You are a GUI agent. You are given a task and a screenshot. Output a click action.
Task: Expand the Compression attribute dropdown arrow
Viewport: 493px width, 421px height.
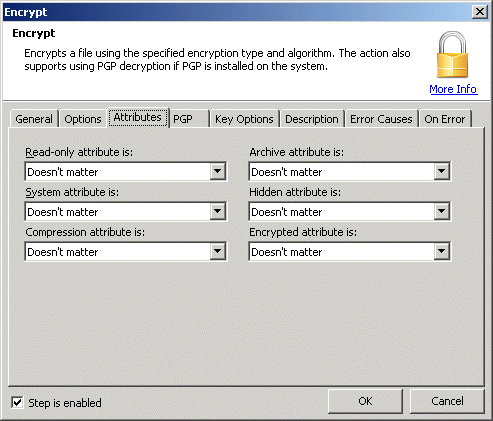click(218, 251)
